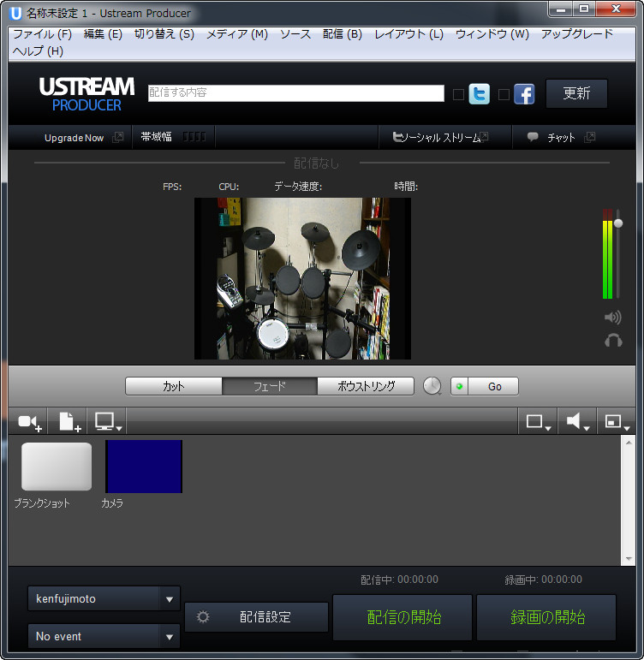
Task: Click the green audio level meter
Action: coord(607,254)
